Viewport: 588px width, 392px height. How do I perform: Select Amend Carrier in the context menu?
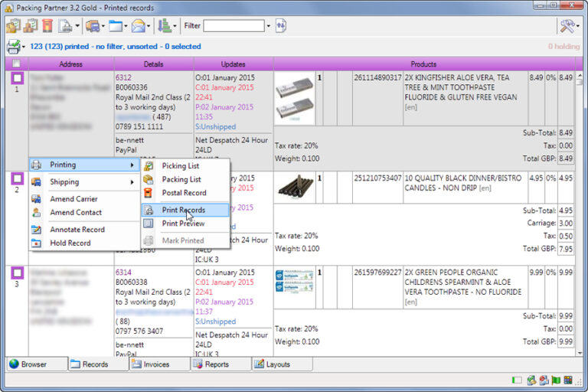pyautogui.click(x=73, y=199)
